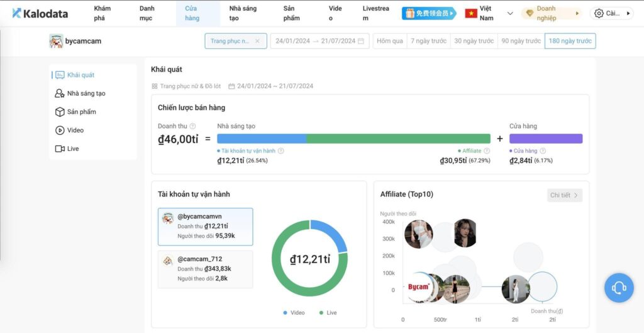Open the Trang phục nữ category filter

tap(236, 41)
